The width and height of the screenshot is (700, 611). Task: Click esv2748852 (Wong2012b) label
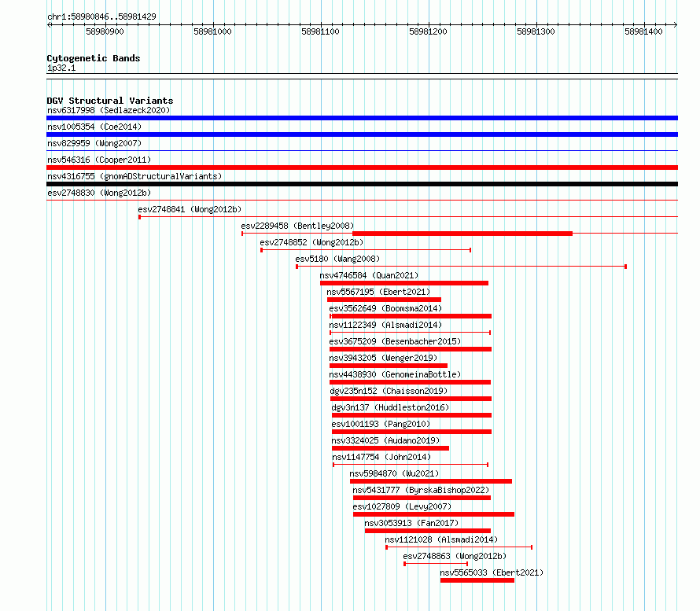click(311, 242)
